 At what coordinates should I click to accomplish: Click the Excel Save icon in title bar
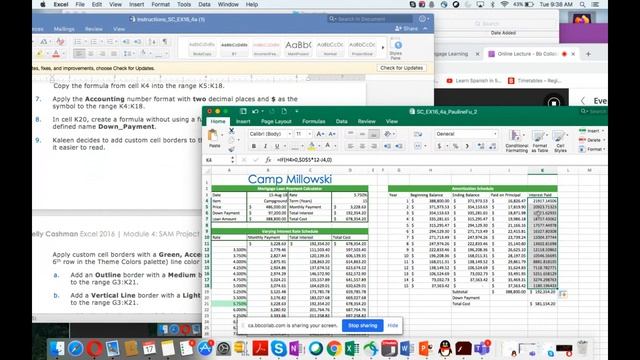point(243,111)
